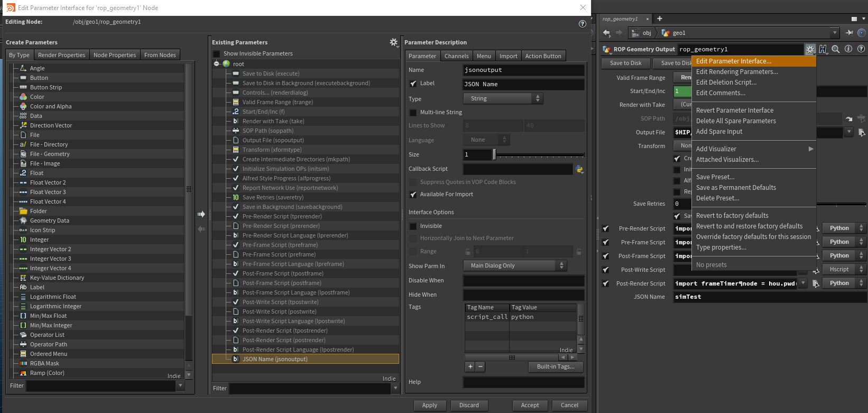Viewport: 868px width, 413px height.
Task: Click the left arrow to remove a parameter
Action: [x=201, y=229]
